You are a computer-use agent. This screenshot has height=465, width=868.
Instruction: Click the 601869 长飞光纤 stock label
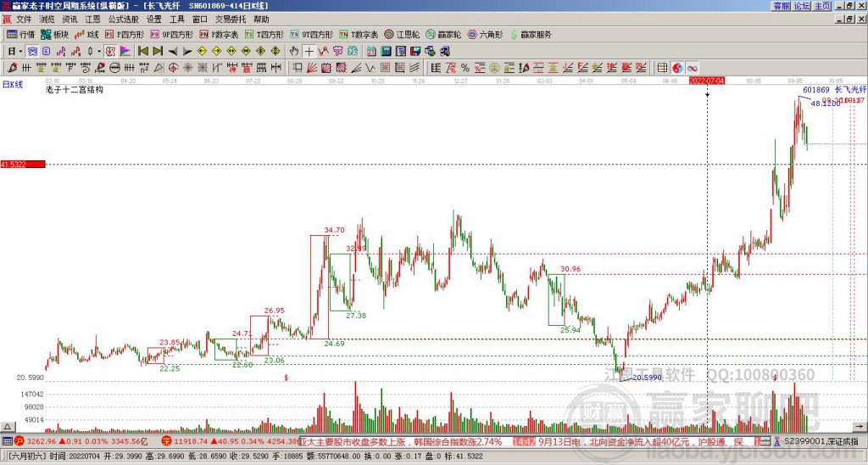coord(835,90)
